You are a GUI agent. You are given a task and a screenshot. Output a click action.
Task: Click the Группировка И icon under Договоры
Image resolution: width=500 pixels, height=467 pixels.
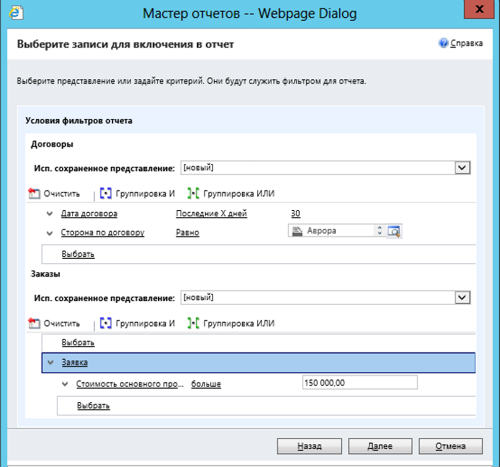coord(106,193)
